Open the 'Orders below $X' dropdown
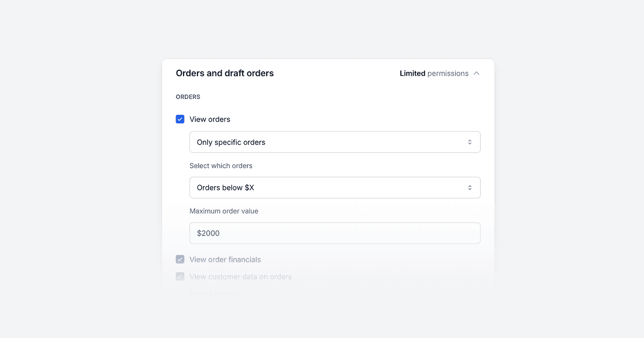The image size is (644, 338). pos(335,187)
